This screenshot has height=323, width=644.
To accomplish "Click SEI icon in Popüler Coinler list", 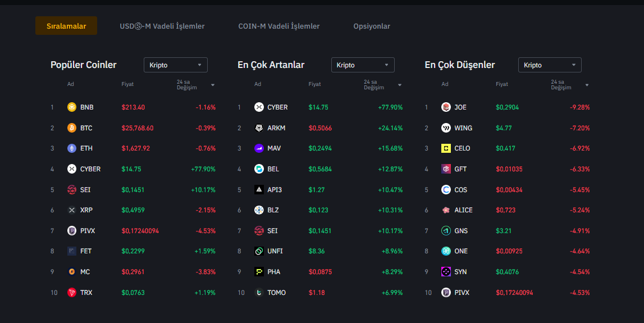I will click(72, 189).
